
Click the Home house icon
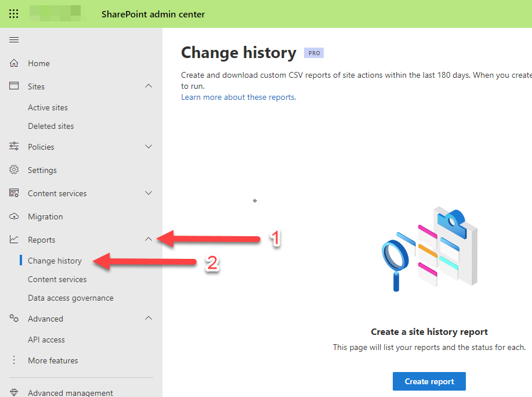pyautogui.click(x=14, y=63)
